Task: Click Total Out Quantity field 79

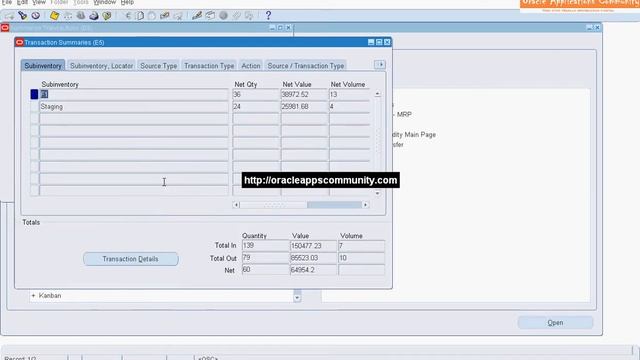Action: pyautogui.click(x=265, y=258)
